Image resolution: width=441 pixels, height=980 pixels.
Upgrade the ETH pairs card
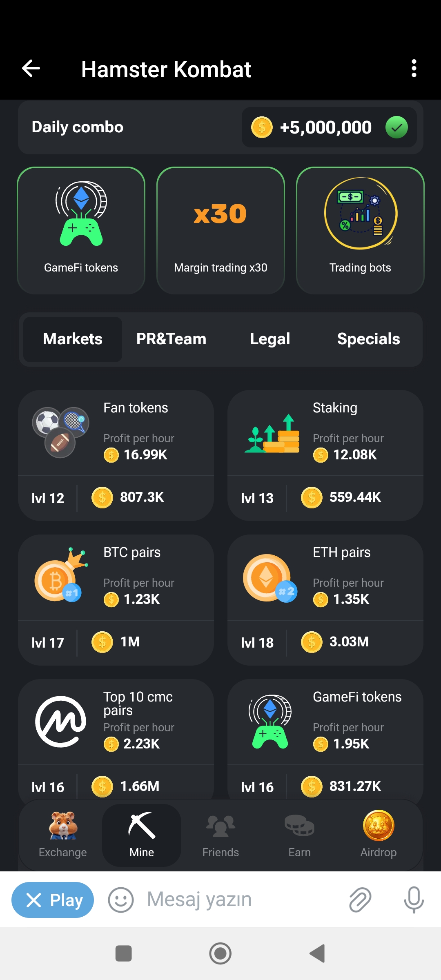point(325,600)
